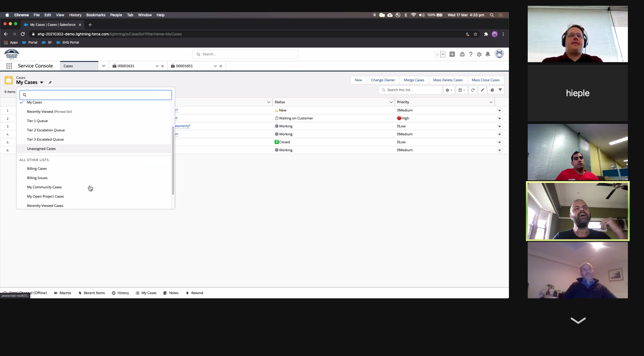644x356 pixels.
Task: Refresh the cases list
Action: (473, 90)
